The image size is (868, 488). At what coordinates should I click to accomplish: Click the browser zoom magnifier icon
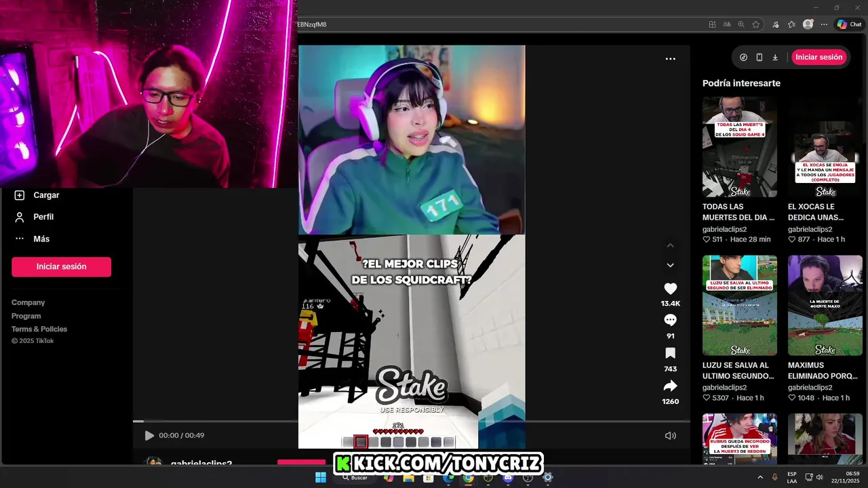point(741,24)
